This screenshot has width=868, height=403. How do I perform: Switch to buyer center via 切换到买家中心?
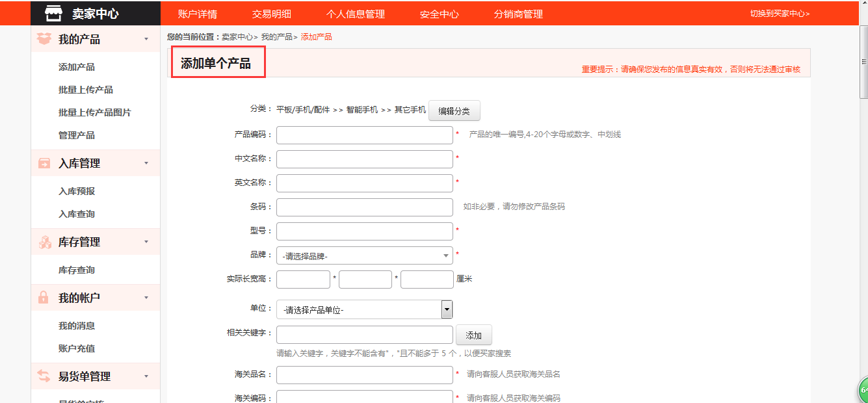[780, 14]
